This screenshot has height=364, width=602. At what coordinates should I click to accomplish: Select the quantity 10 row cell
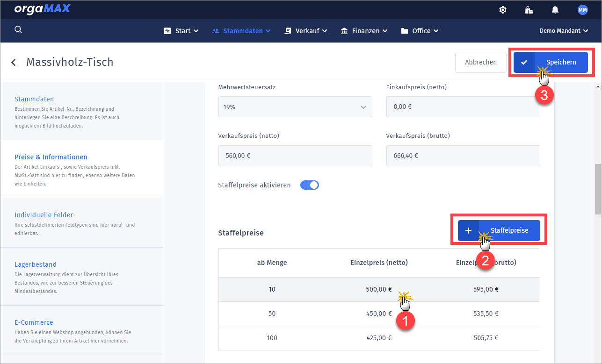[272, 289]
